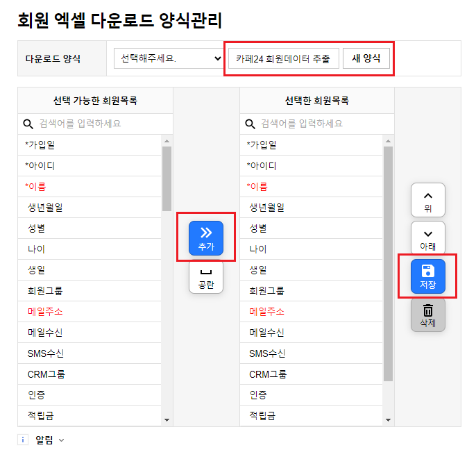Click the info icon next to 알림
Image resolution: width=476 pixels, height=459 pixels.
23,440
